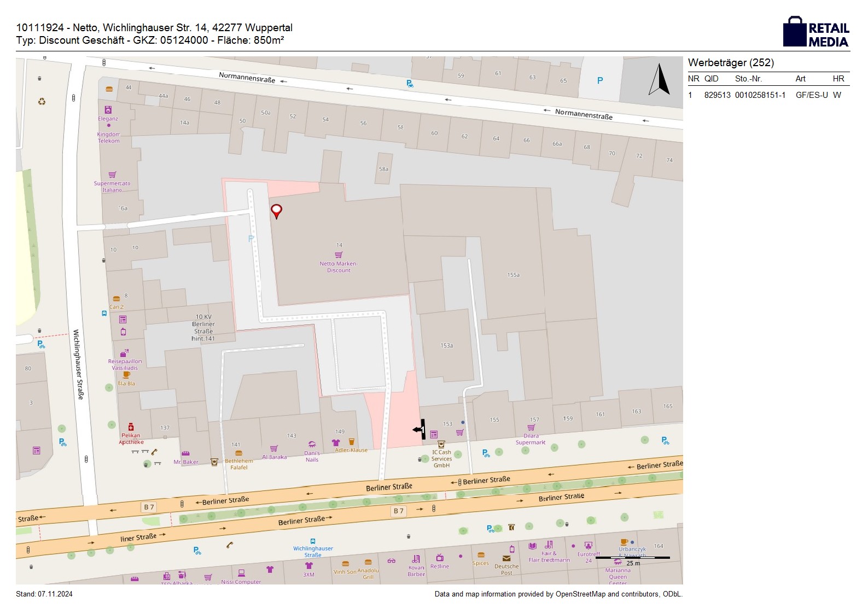The height and width of the screenshot is (614, 868).
Task: Click advertising marker 1 with the black arrow
Action: [420, 430]
